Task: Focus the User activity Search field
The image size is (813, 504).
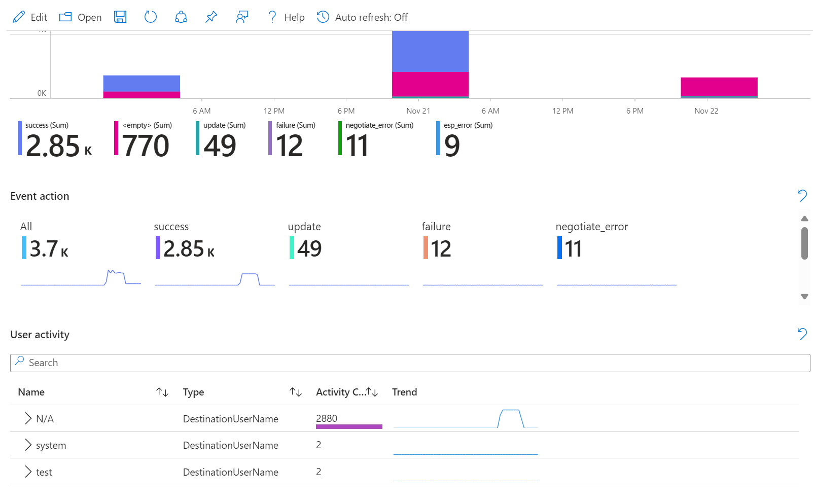Action: 410,363
